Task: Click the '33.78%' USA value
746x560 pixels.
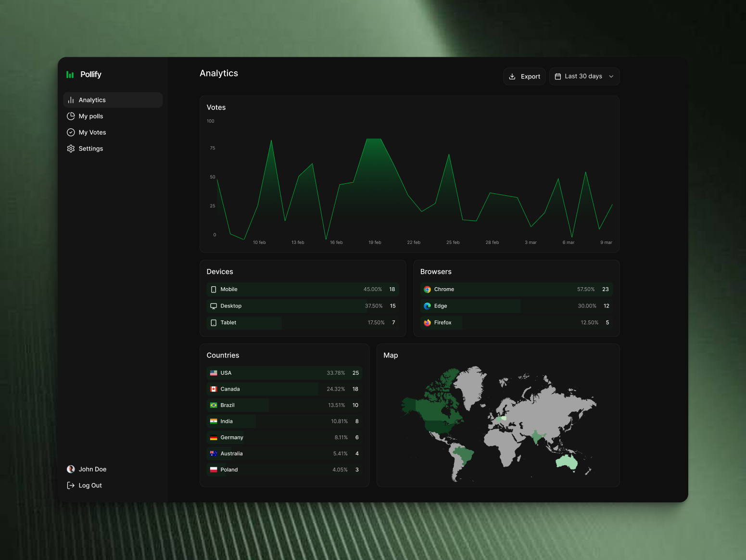Action: (336, 373)
